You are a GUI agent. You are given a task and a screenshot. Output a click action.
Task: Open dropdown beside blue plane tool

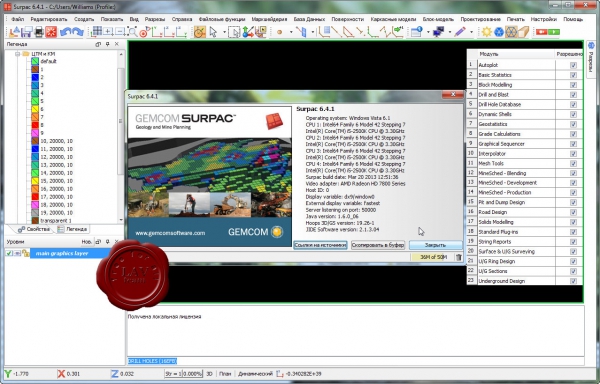[313, 32]
